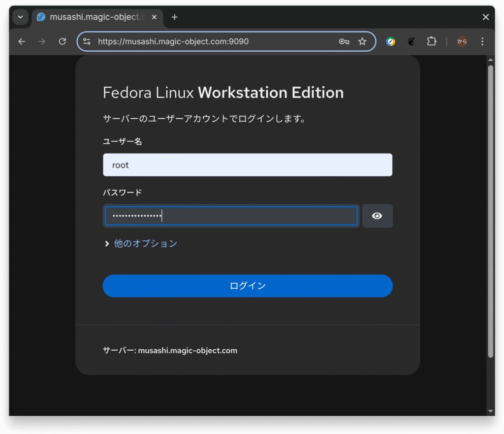
Task: Click the パスワード label
Action: [123, 193]
